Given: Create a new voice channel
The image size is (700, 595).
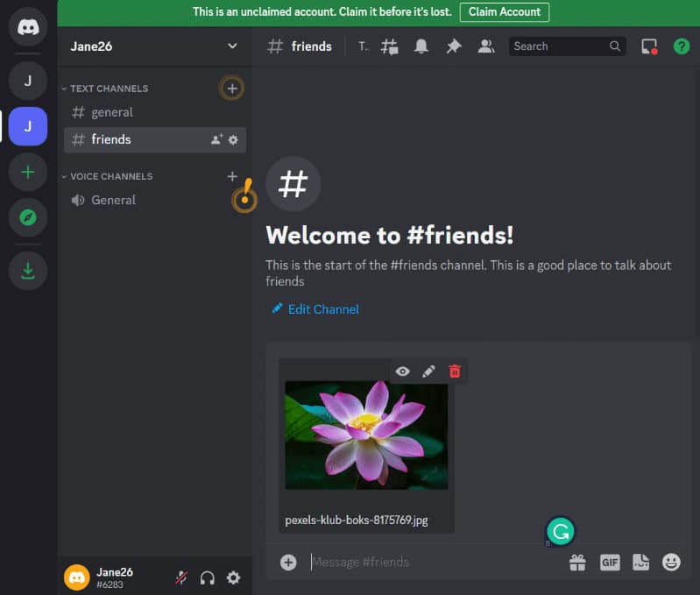Looking at the screenshot, I should click(231, 176).
